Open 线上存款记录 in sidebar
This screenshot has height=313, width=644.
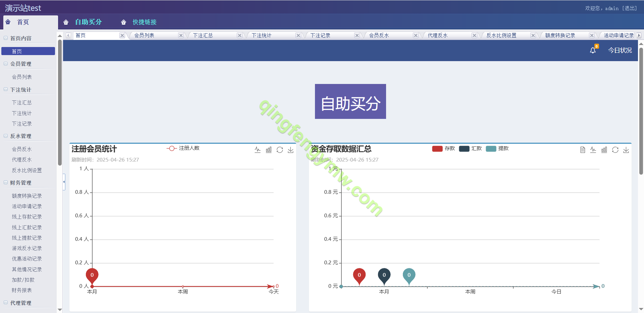coord(27,217)
